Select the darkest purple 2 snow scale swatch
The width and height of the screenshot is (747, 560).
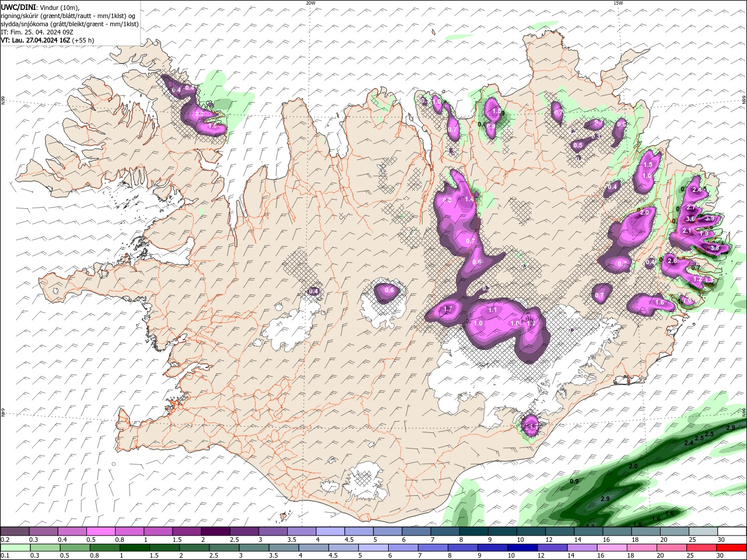(215, 531)
